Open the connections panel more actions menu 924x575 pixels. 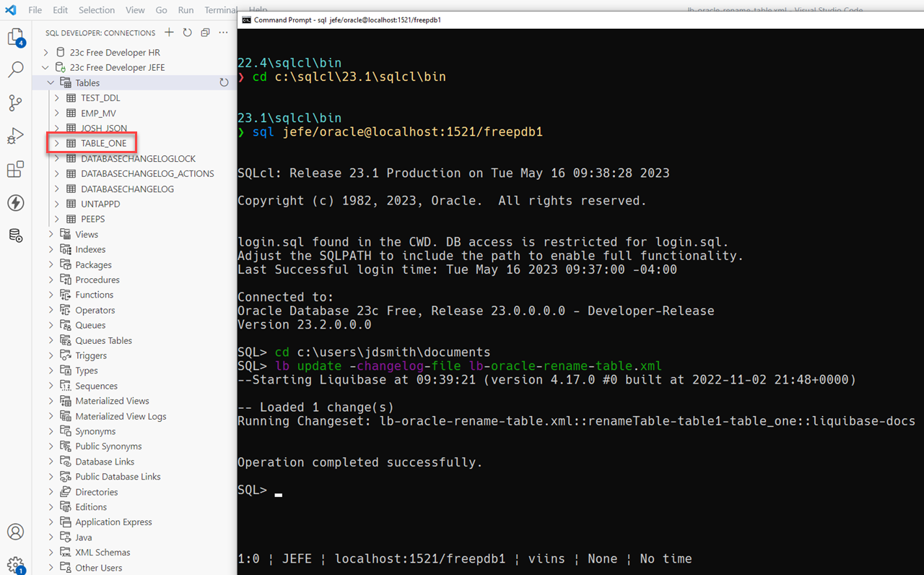coord(223,33)
